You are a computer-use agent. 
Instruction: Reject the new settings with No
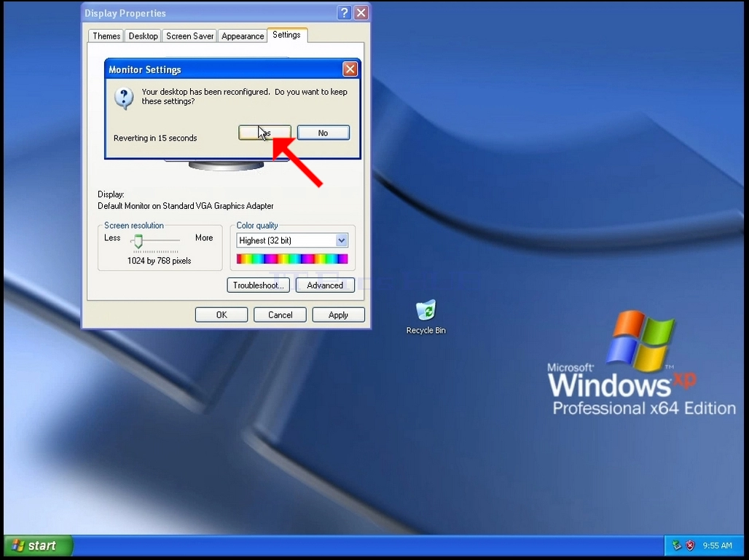pos(323,133)
